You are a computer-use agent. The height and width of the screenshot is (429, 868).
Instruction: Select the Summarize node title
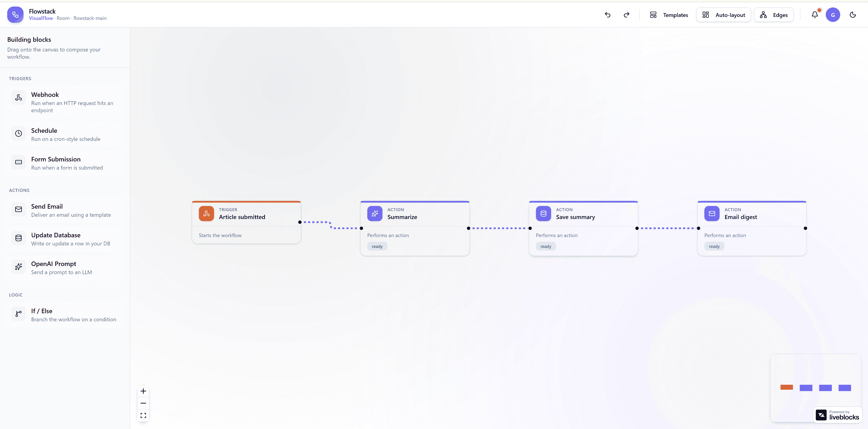pyautogui.click(x=402, y=217)
